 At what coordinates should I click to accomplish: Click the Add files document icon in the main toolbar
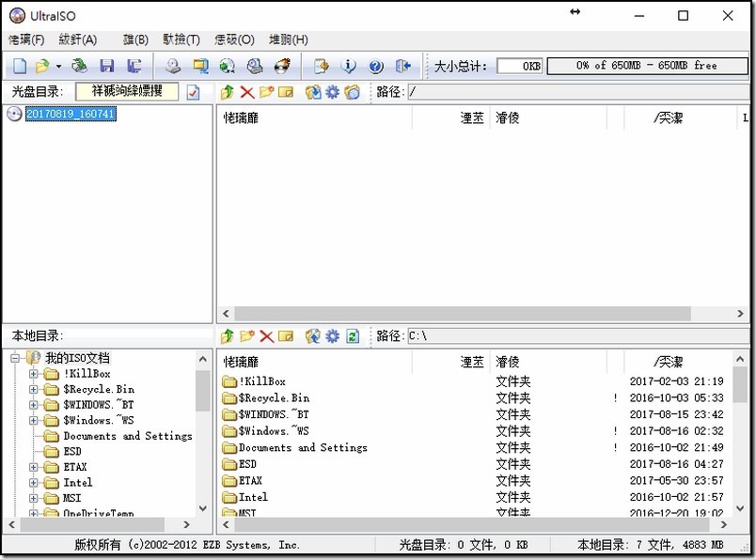(321, 66)
